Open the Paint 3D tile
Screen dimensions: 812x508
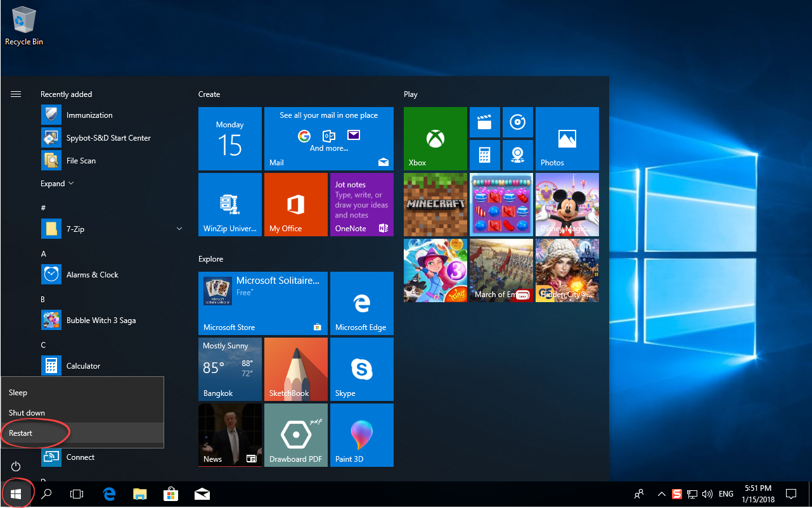(362, 435)
